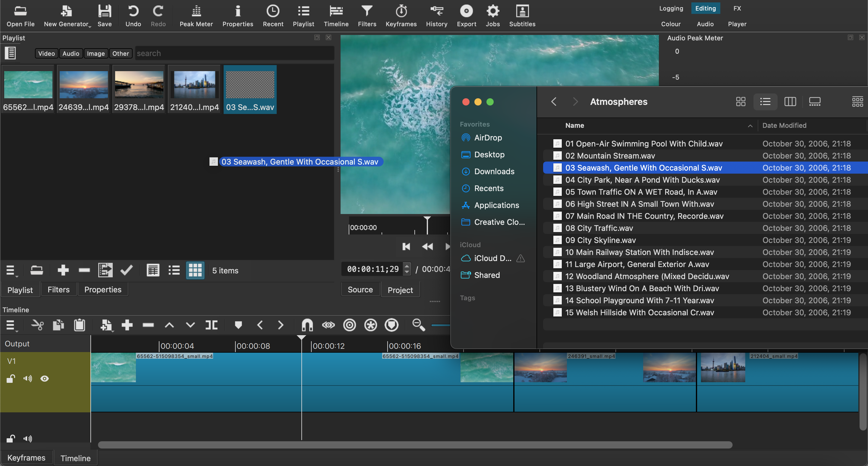Toggle the V1 track lock

tap(11, 379)
